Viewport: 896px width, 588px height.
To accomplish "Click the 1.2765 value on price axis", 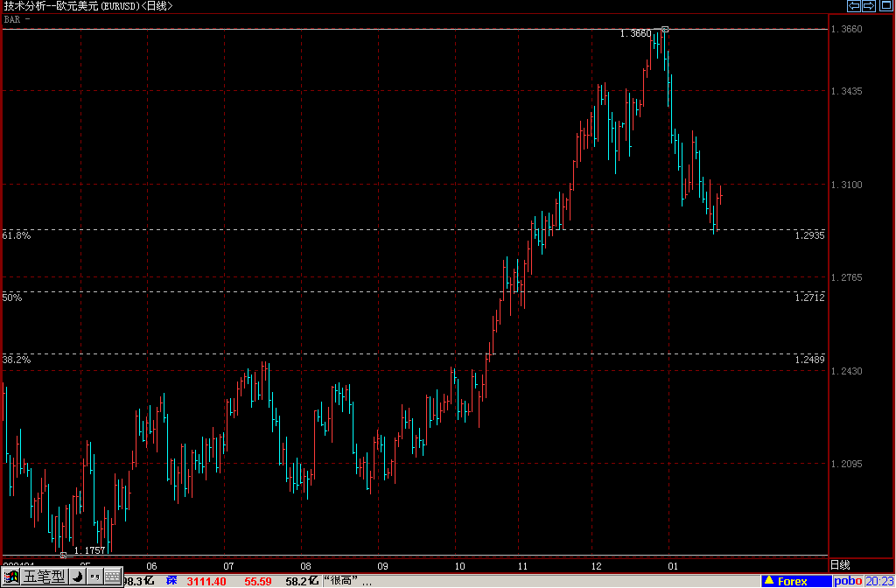I will pos(847,277).
